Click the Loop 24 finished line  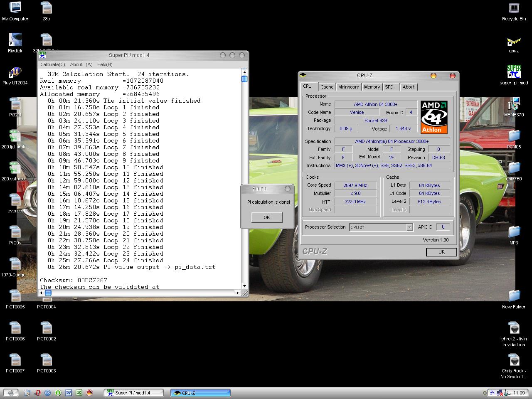(105, 260)
